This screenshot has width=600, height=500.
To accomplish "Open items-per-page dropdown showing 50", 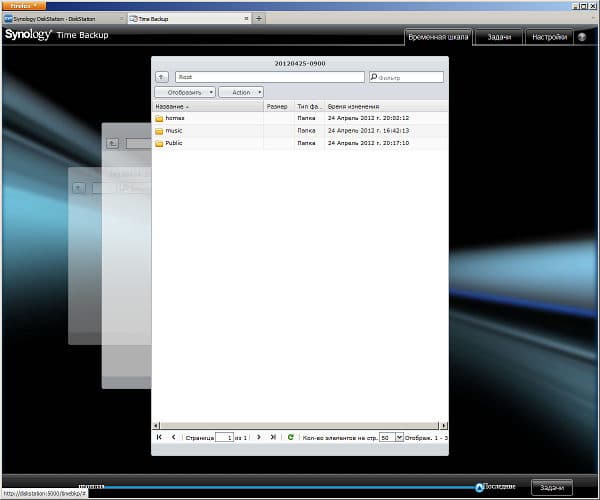I will click(x=399, y=437).
